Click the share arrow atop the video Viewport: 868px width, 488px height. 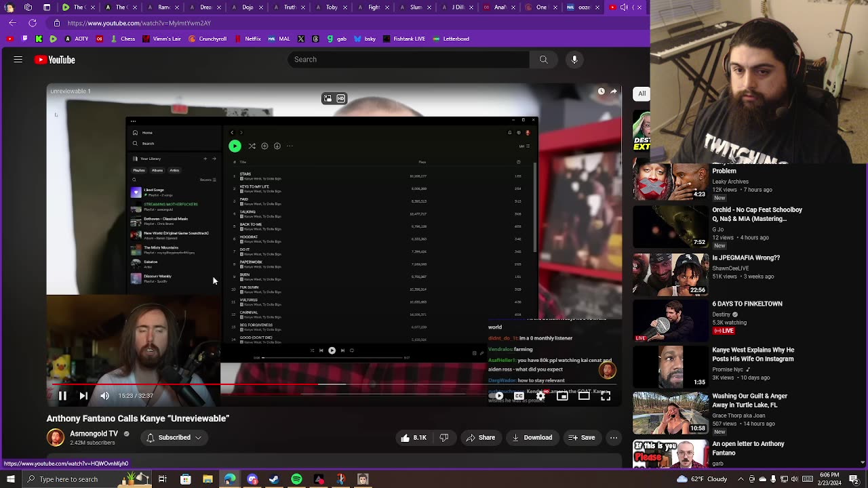[614, 91]
